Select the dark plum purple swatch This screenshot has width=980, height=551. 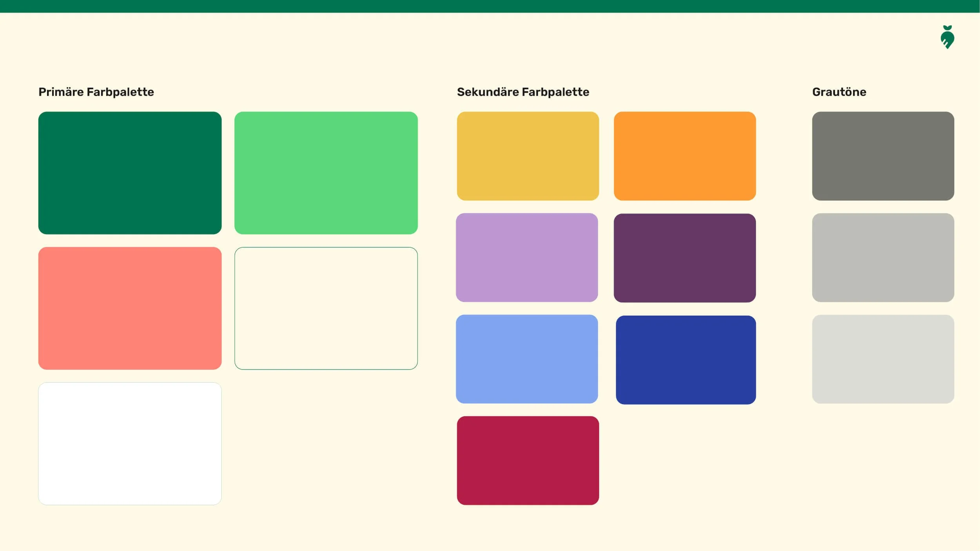click(684, 258)
